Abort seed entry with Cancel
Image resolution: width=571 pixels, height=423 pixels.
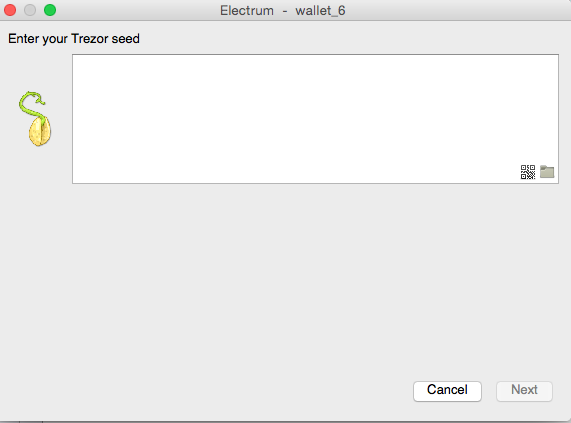pyautogui.click(x=447, y=391)
